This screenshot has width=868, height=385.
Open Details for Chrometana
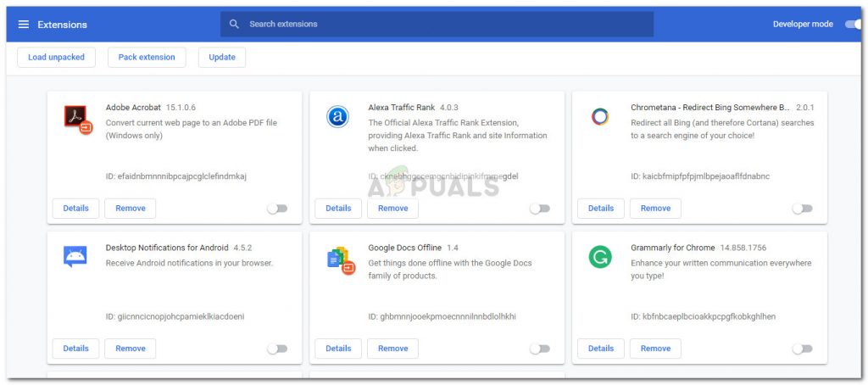click(x=601, y=209)
